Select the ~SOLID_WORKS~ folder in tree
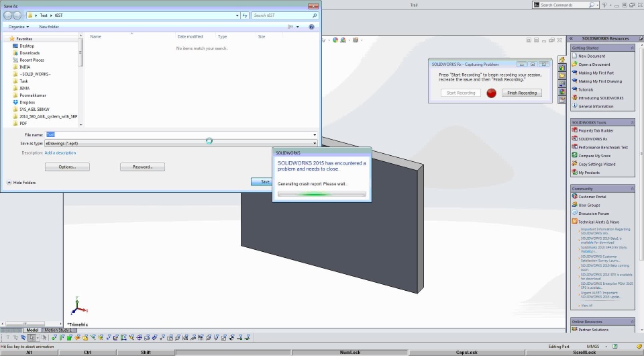644x356 pixels. pos(32,74)
